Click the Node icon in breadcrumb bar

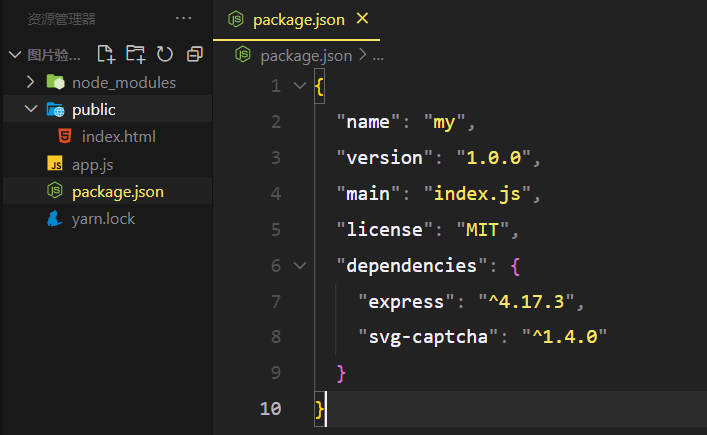pyautogui.click(x=243, y=55)
